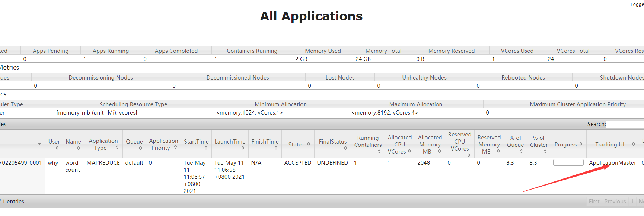Click the Apps Running header
This screenshot has height=216, width=644.
(111, 51)
